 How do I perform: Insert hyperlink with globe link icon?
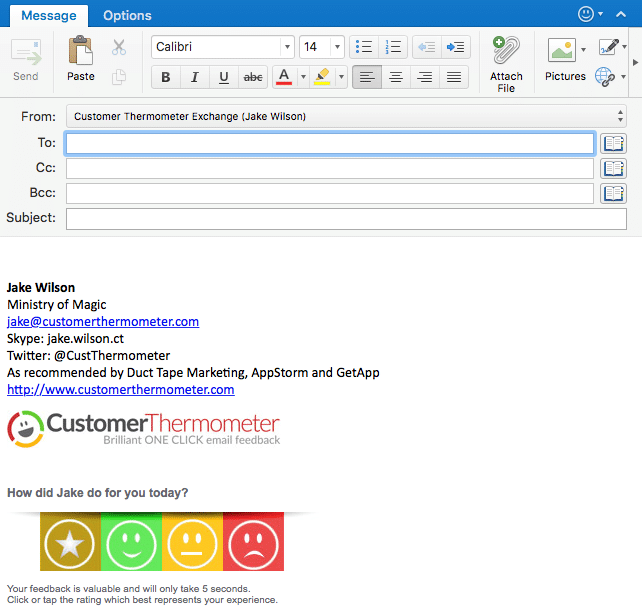click(605, 77)
